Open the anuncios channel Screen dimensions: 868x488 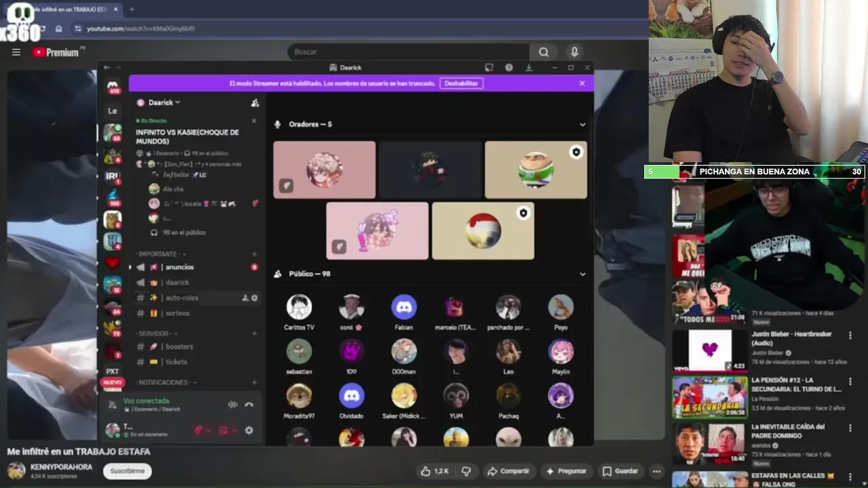[197, 267]
